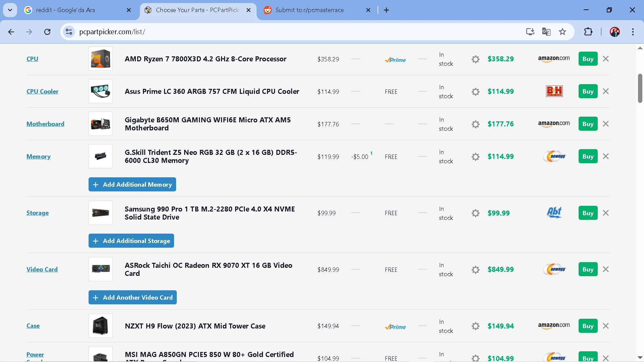
Task: Bookmark this page with star icon
Action: pyautogui.click(x=562, y=32)
